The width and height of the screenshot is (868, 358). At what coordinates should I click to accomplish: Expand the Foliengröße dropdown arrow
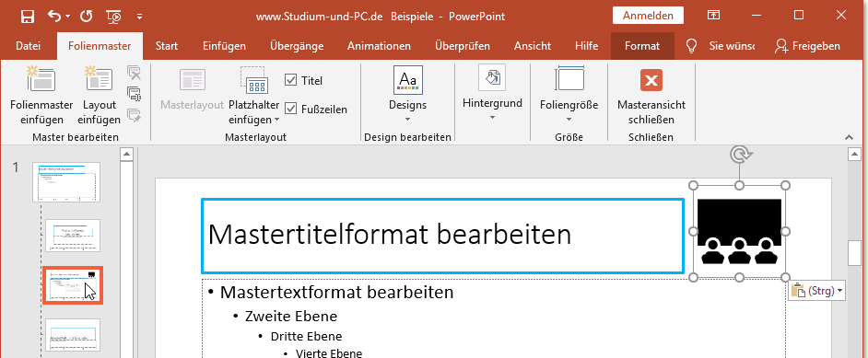569,119
